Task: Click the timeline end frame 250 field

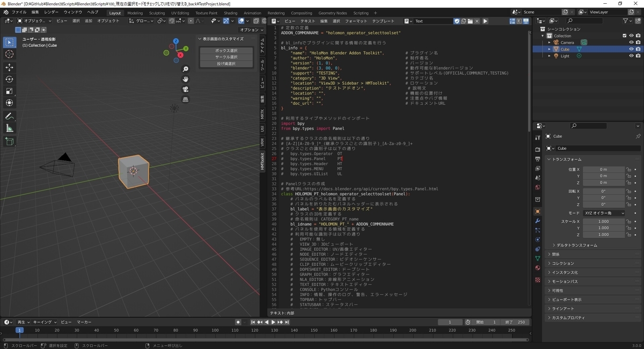Action: click(515, 322)
